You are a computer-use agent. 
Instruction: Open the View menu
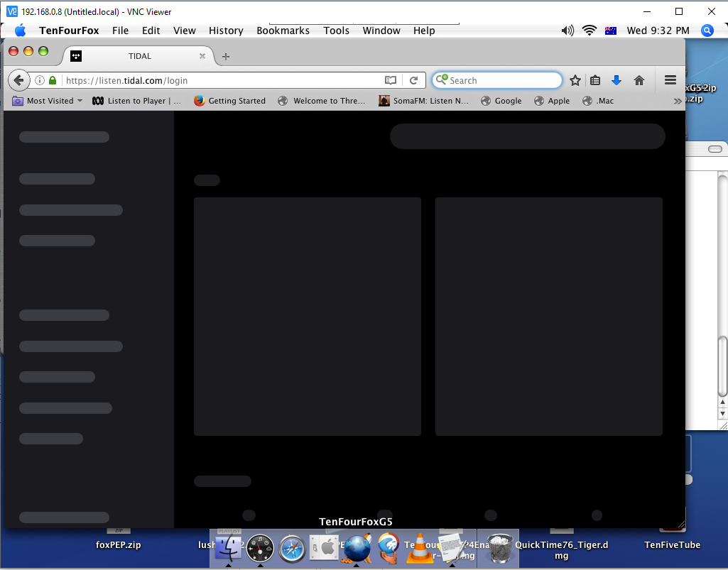point(185,31)
